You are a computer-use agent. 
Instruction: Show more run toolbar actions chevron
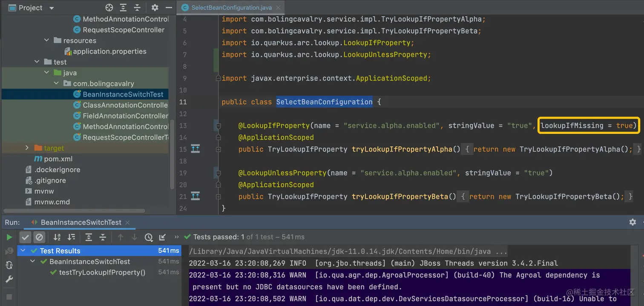177,237
